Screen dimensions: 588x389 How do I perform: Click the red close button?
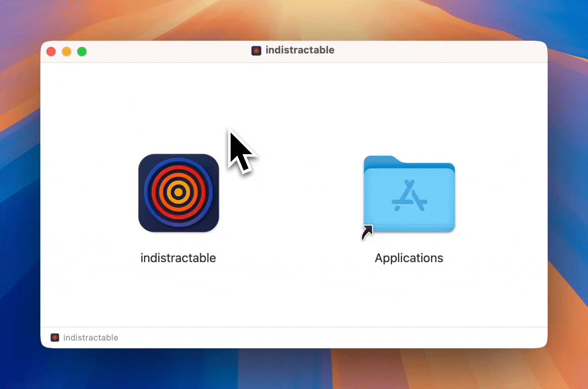(51, 52)
